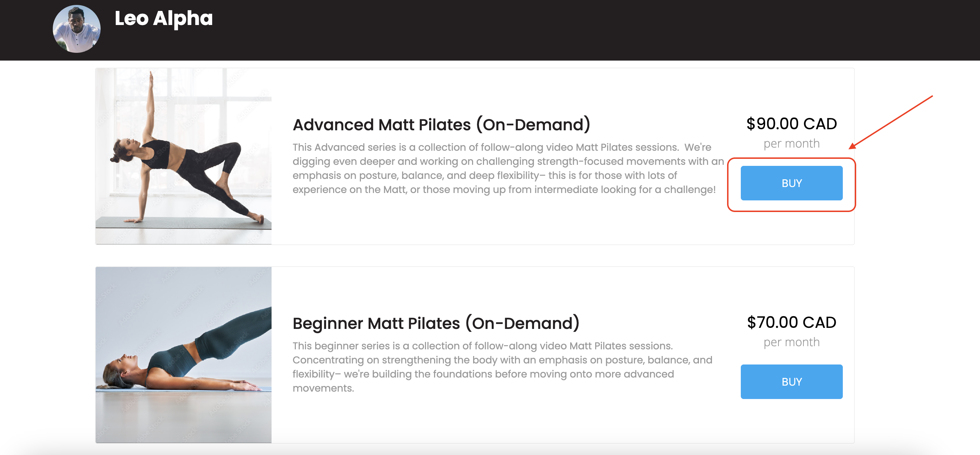The image size is (980, 455).
Task: Click "per month" under the $70.00 price
Action: pyautogui.click(x=791, y=342)
